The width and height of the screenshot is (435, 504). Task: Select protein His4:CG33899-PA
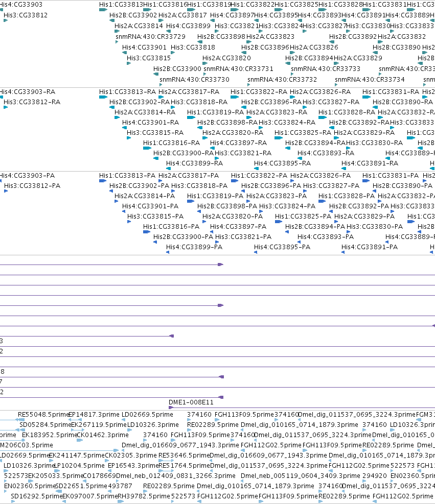[x=194, y=247]
